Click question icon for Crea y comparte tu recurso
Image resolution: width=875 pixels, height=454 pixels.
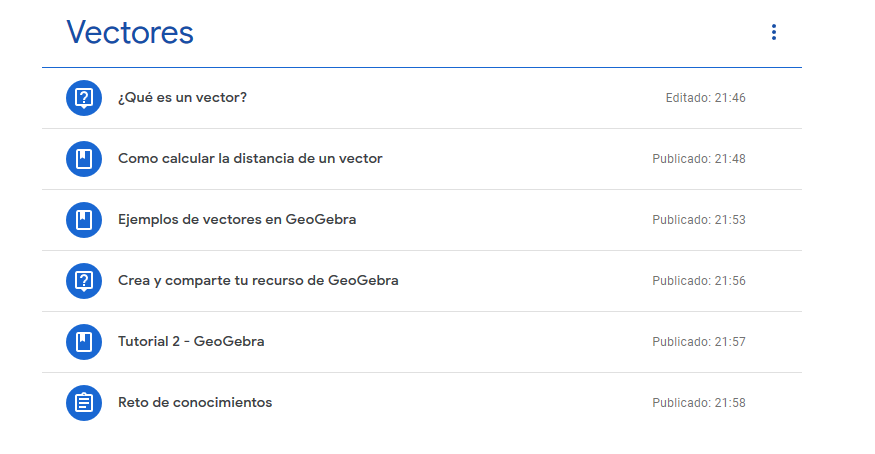[84, 281]
